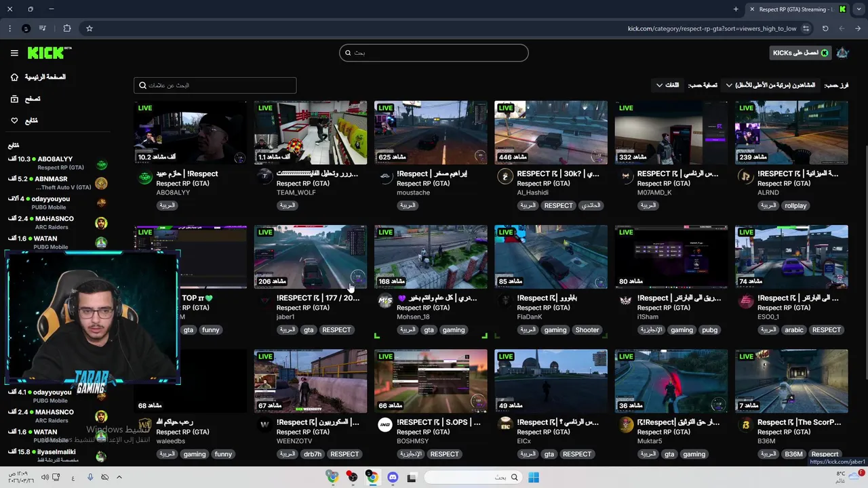Open the Browse sidebar item

click(26, 99)
